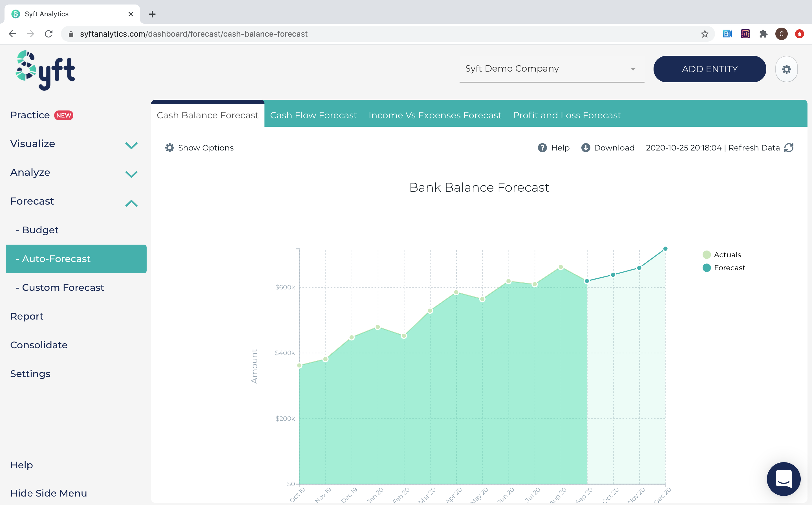Click inside the browser address bar
This screenshot has height=505, width=812.
coord(234,34)
